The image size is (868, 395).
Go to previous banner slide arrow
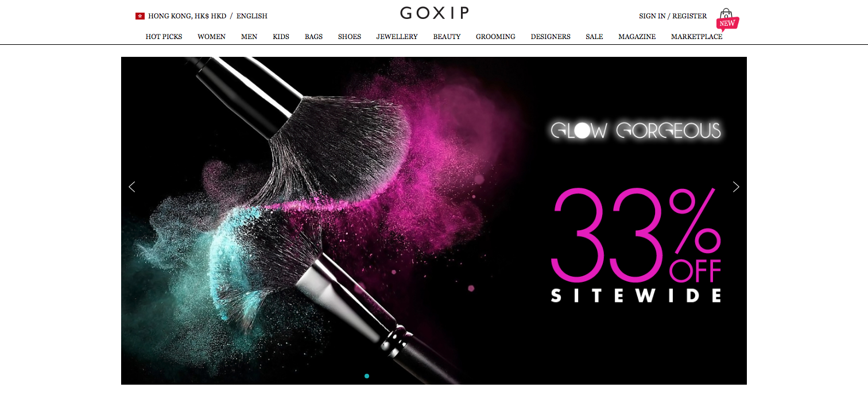132,187
